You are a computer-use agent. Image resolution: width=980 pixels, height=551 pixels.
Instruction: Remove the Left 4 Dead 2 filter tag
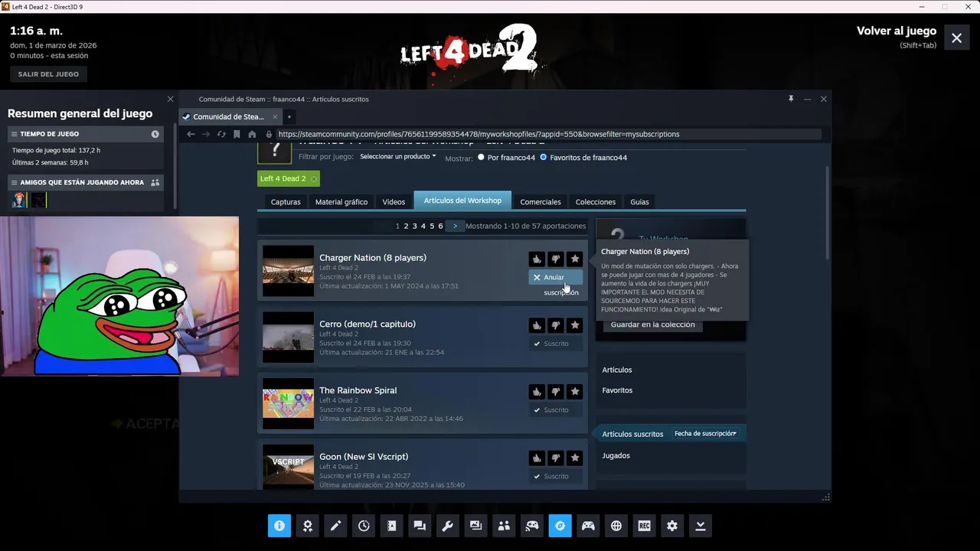pos(314,179)
